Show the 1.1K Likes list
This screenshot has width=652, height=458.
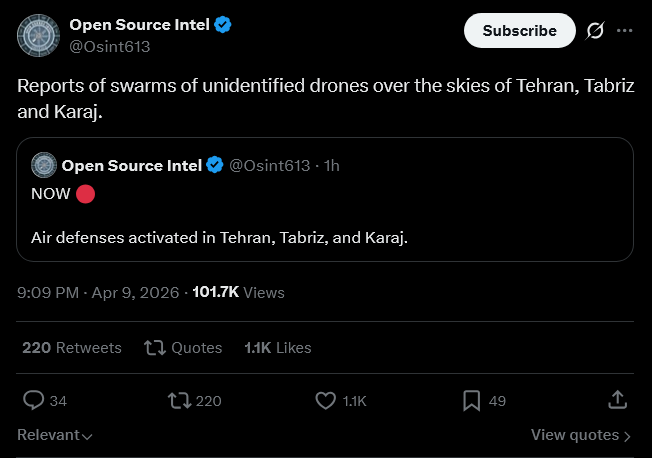click(x=278, y=348)
